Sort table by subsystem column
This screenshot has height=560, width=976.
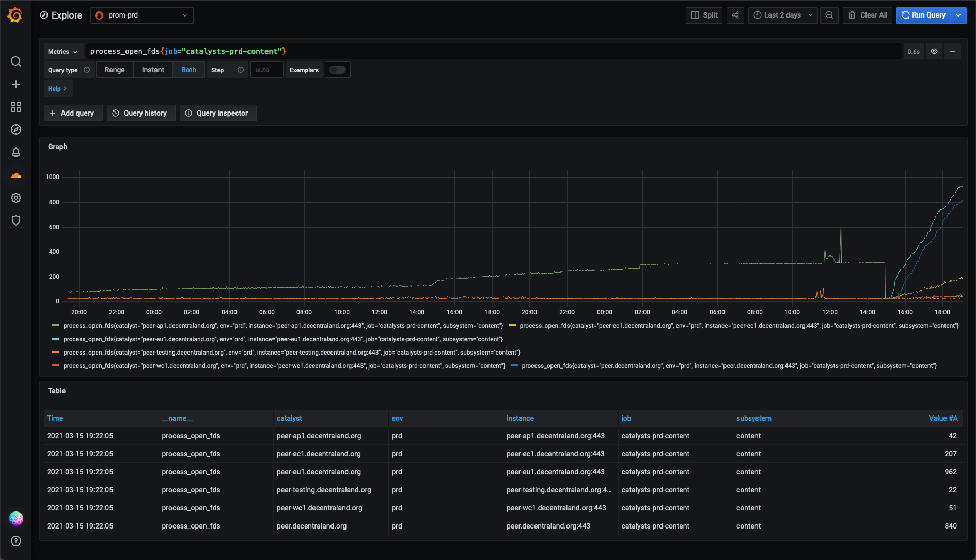click(x=754, y=418)
